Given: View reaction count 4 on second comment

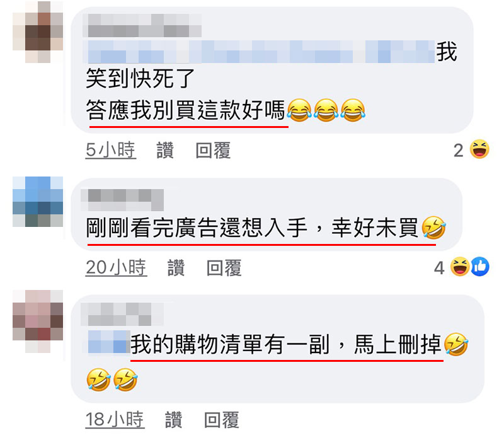Looking at the screenshot, I should pyautogui.click(x=439, y=268).
